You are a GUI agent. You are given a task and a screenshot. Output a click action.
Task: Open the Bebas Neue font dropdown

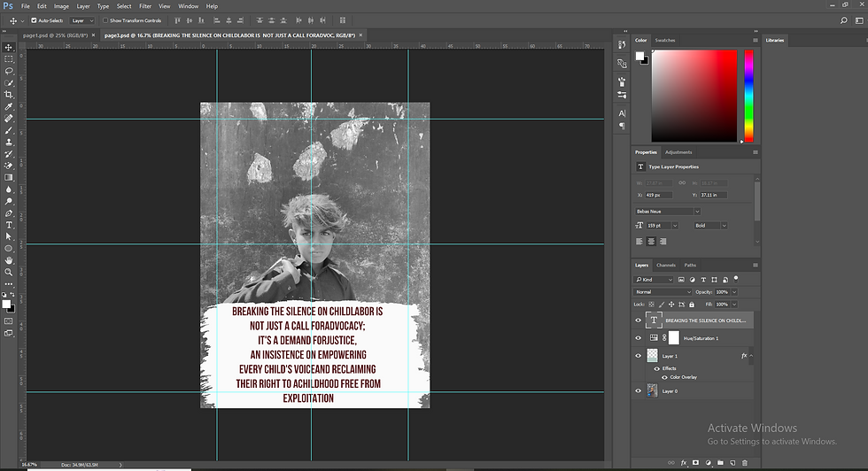click(696, 212)
